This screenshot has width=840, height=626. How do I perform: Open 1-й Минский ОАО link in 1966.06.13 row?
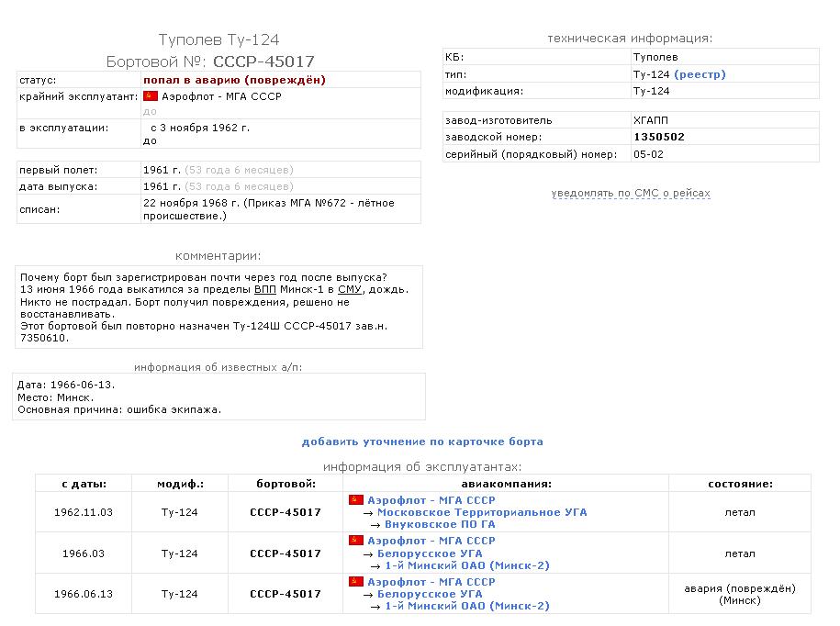click(x=466, y=606)
